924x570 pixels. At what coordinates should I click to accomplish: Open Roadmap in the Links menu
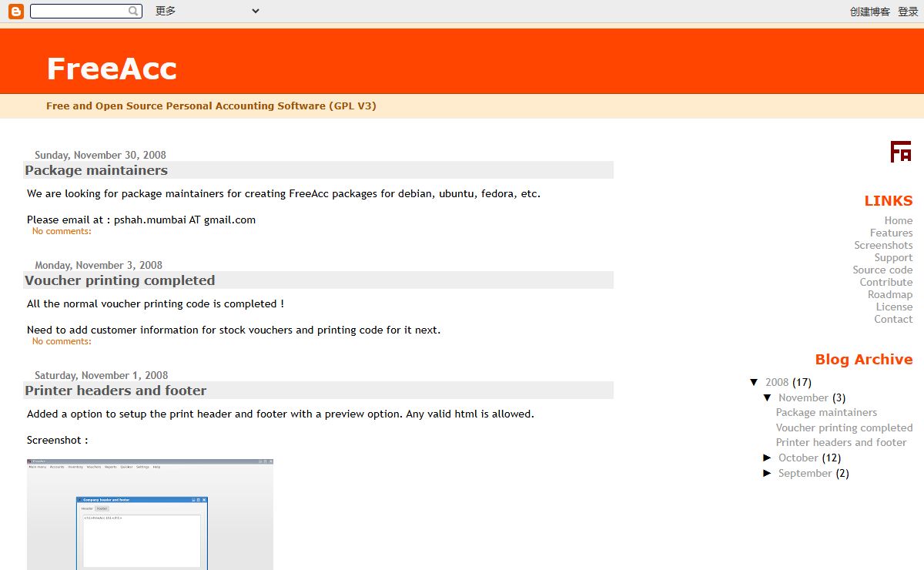coord(890,294)
